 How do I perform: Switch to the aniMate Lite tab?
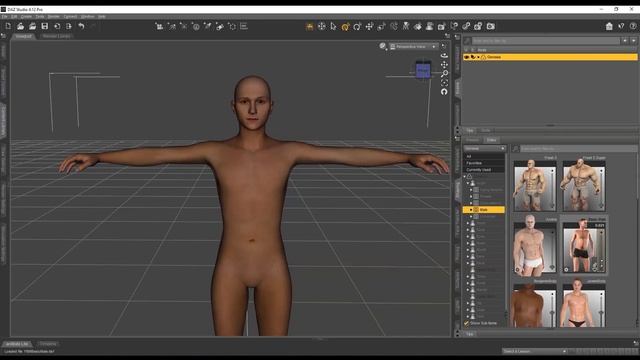(x=17, y=344)
